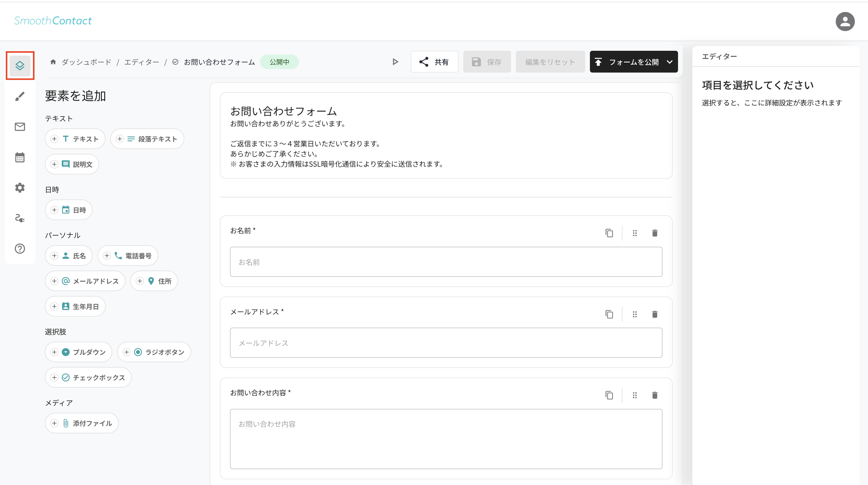Add a メールアドレス element from palette
868x485 pixels.
click(85, 281)
